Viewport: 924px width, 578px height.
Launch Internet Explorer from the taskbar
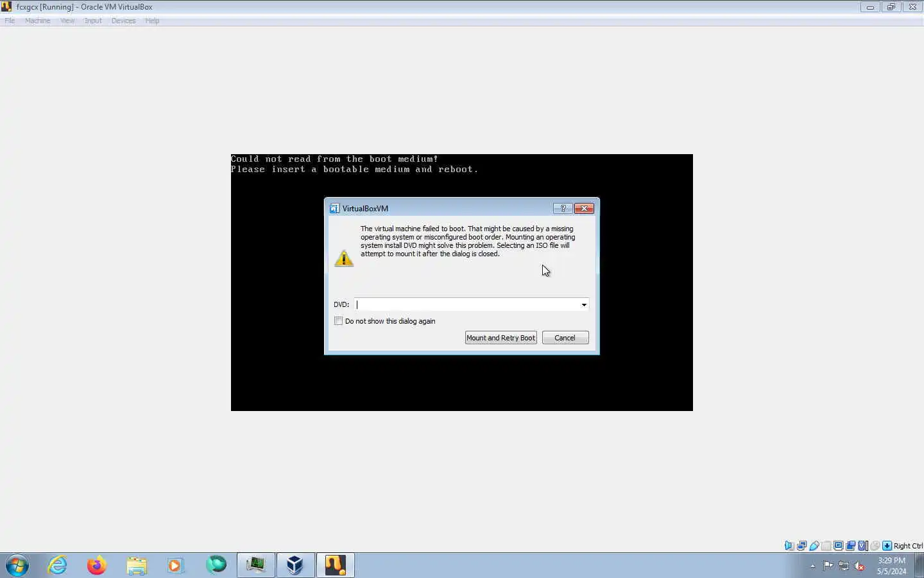(x=58, y=565)
